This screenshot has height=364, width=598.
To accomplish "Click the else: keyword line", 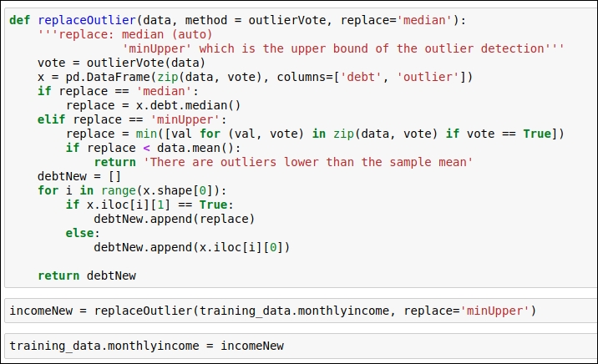I will [83, 233].
